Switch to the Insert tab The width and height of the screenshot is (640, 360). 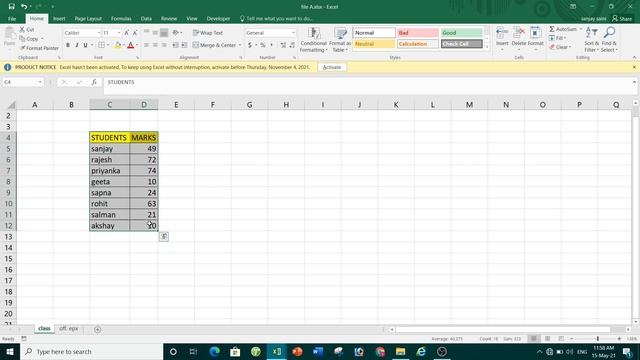pyautogui.click(x=59, y=19)
